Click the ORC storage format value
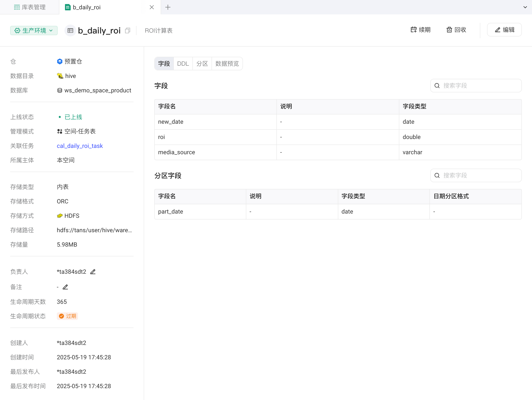Image resolution: width=532 pixels, height=400 pixels. point(63,201)
